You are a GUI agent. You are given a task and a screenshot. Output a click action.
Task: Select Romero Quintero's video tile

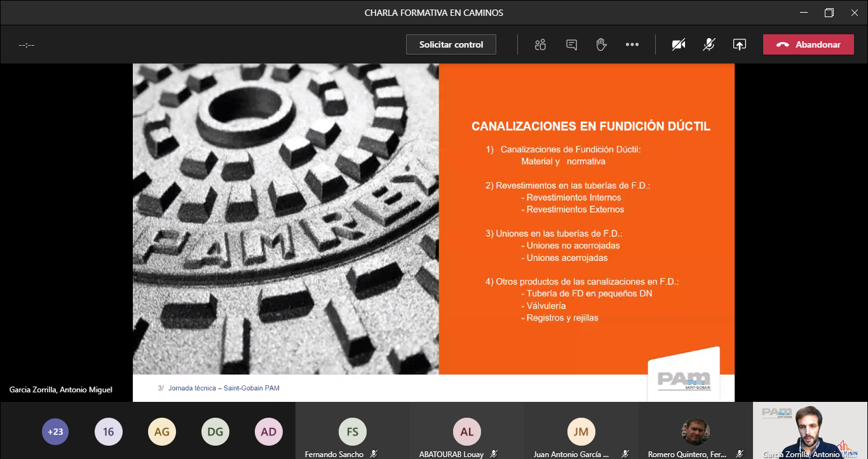coord(696,430)
